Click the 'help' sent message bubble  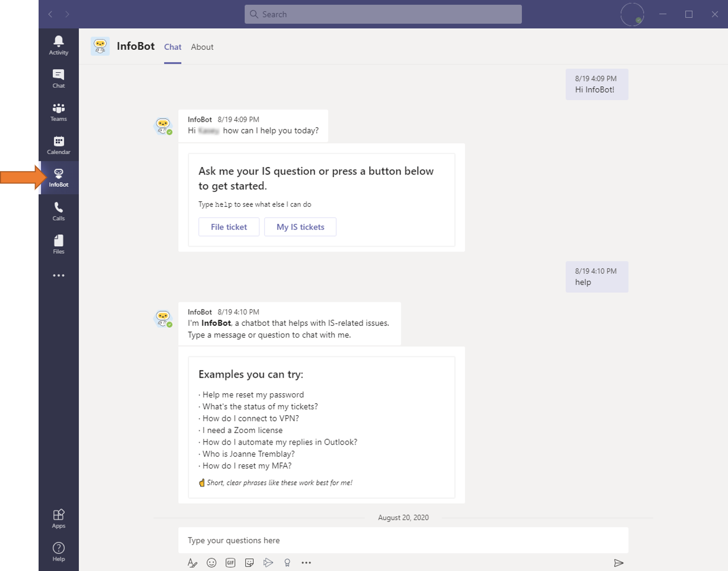tap(597, 277)
